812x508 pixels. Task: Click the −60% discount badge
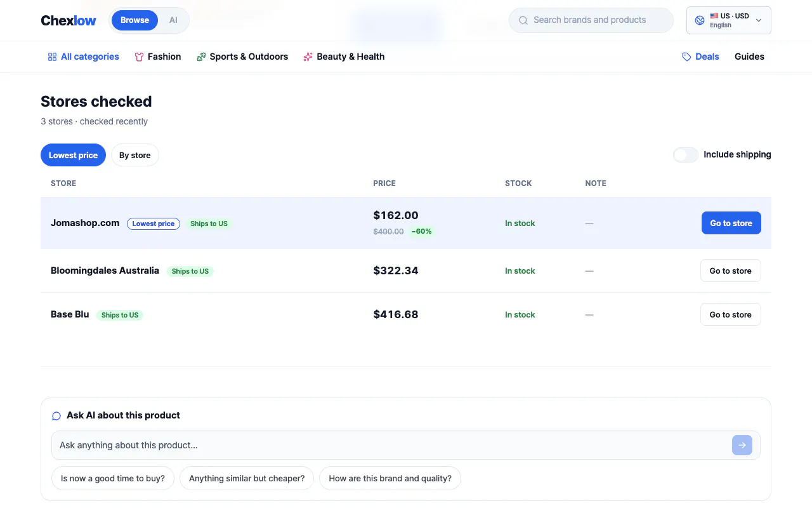pyautogui.click(x=421, y=232)
